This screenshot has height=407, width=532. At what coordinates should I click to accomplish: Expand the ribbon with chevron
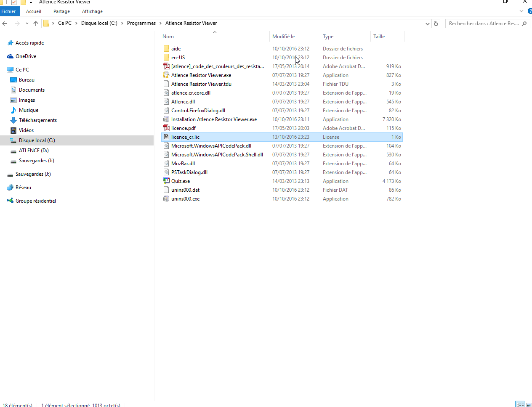coord(521,11)
